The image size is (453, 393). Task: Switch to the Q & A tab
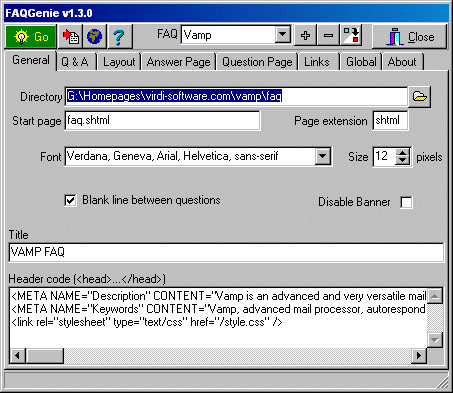click(75, 62)
